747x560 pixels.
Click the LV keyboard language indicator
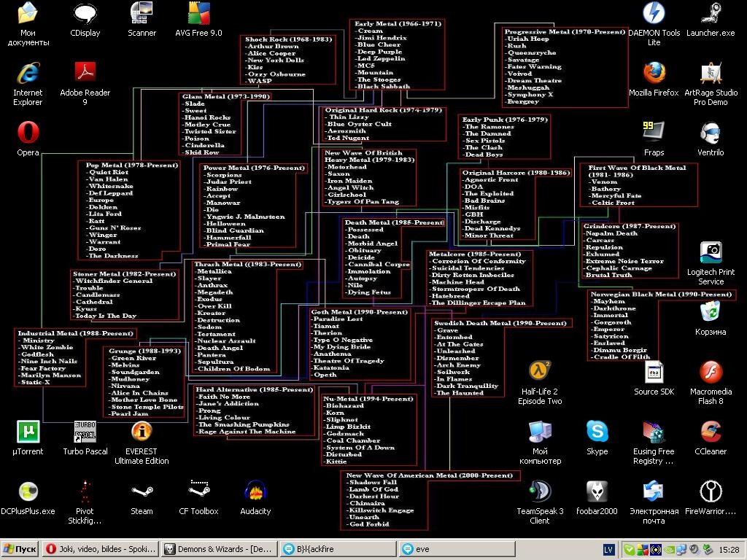(608, 550)
